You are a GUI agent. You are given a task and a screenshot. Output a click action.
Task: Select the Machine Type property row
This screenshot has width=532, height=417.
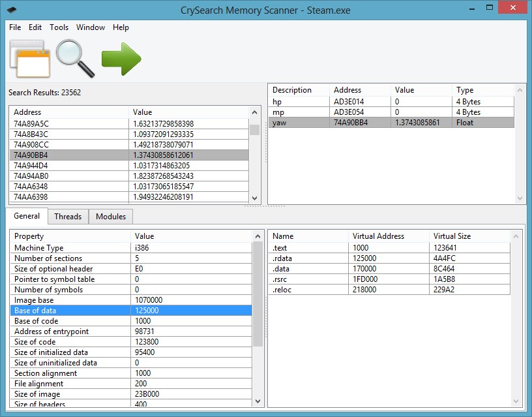click(131, 248)
